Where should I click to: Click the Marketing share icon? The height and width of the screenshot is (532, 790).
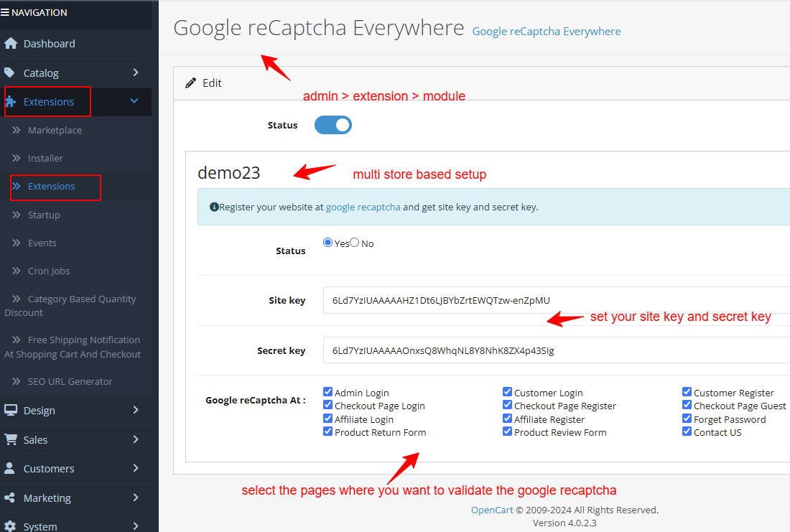9,498
